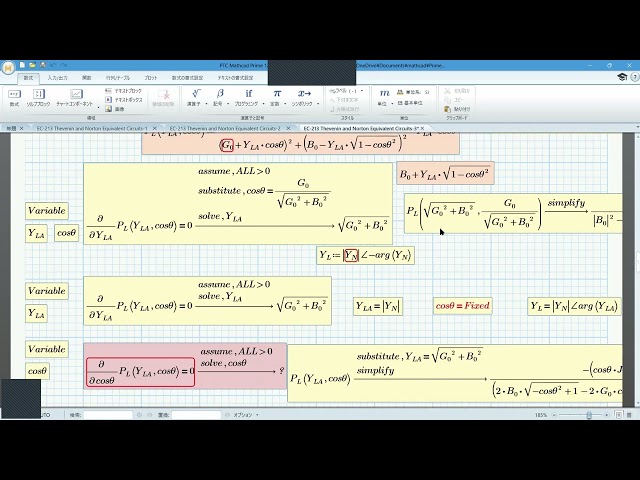This screenshot has height=480, width=640.
Task: Switch to draft view icon at status bar end
Action: 629,415
